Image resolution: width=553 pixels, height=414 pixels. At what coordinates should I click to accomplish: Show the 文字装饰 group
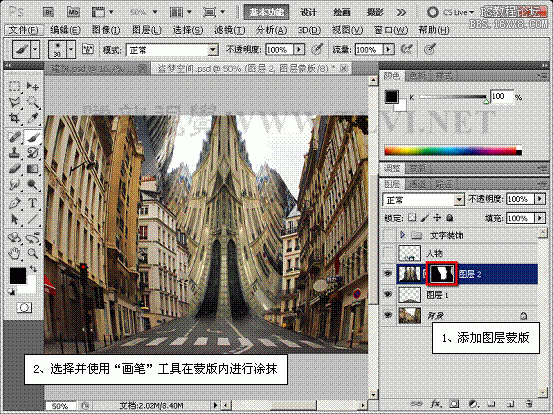[x=388, y=235]
